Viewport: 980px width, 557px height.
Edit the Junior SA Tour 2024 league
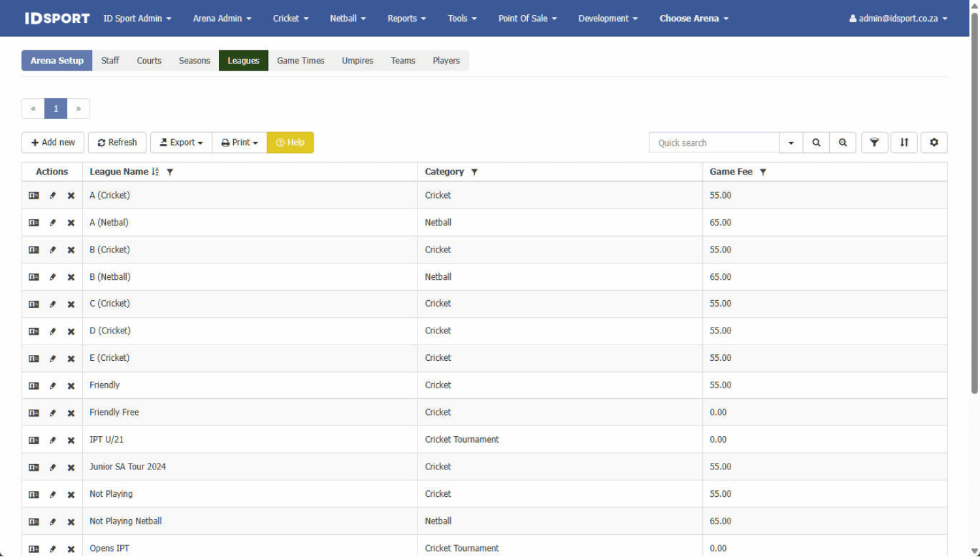[x=53, y=467]
